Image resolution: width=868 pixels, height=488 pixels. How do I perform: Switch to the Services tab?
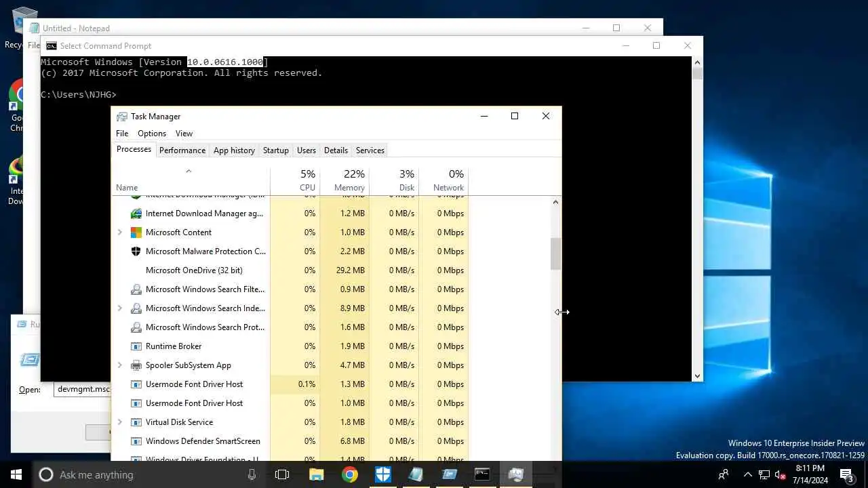(370, 150)
